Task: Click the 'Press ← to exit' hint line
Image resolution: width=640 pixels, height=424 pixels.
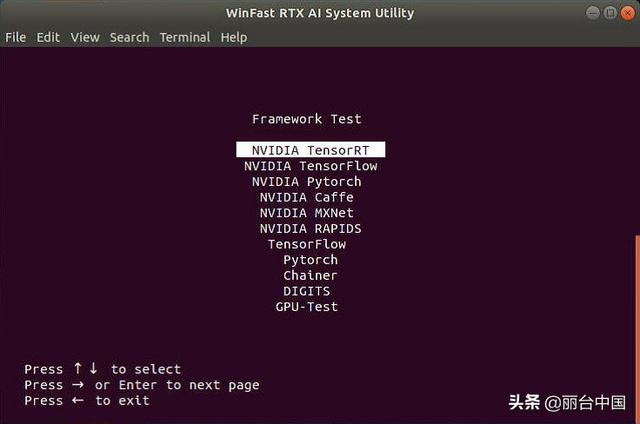Action: [87, 401]
